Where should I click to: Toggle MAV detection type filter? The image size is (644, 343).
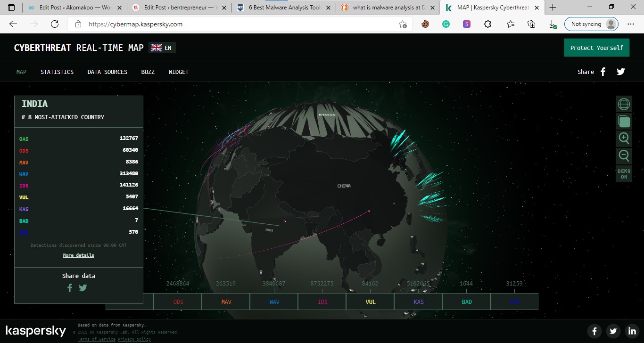[x=226, y=302]
